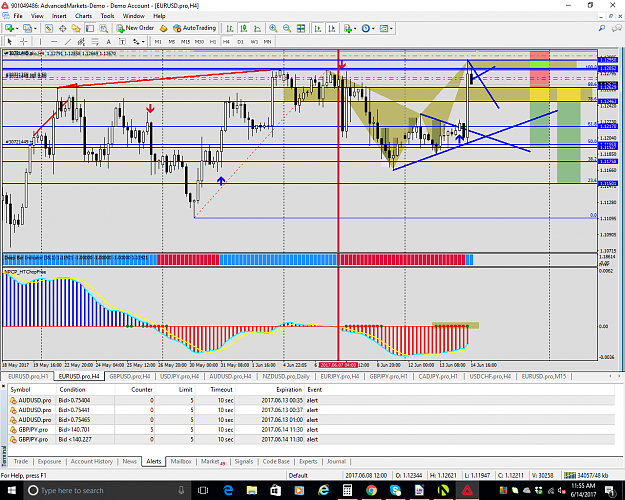
Task: Draw a vertical line tool
Action: click(x=40, y=41)
